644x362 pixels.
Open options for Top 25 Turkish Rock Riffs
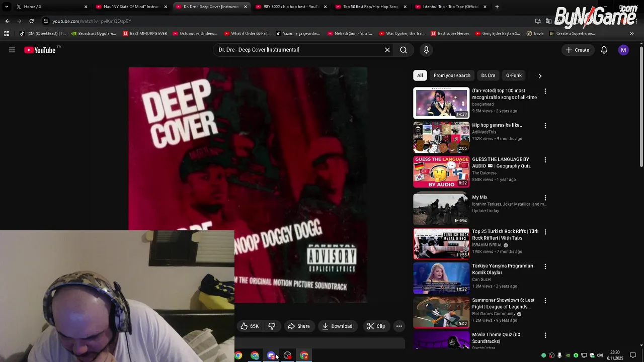(x=545, y=232)
